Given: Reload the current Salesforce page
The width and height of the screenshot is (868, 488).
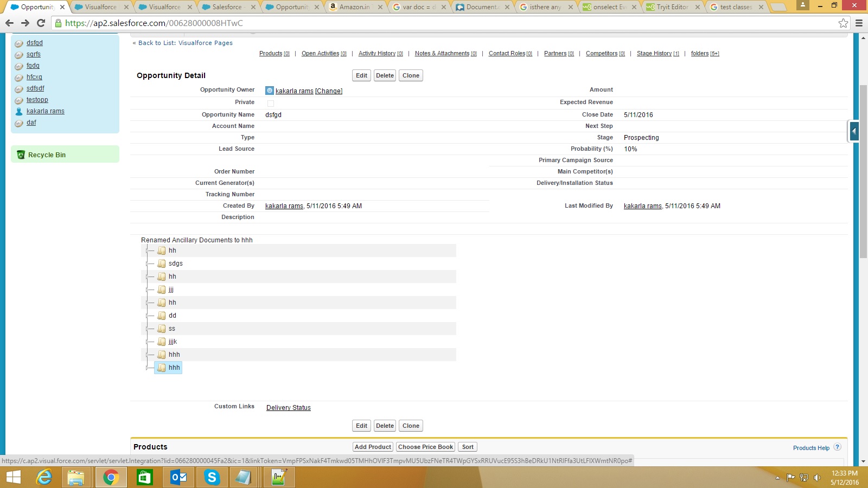Looking at the screenshot, I should pos(41,23).
